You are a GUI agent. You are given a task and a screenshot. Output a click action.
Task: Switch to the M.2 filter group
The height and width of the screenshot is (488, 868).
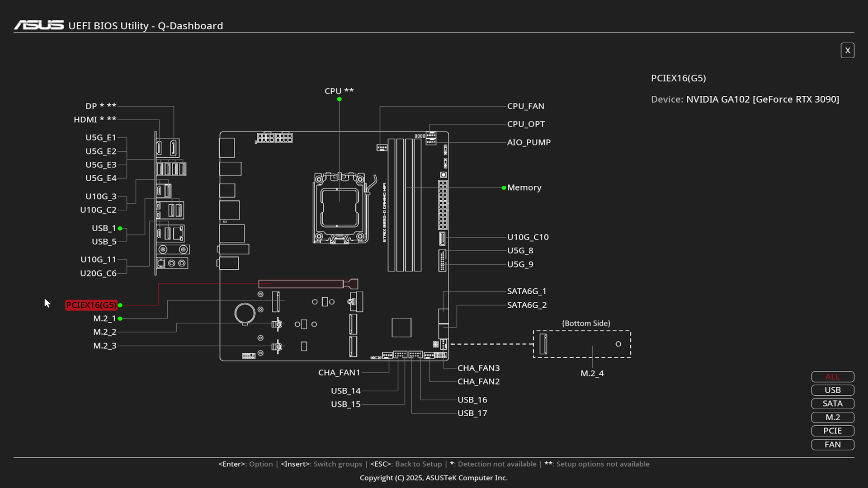point(832,417)
